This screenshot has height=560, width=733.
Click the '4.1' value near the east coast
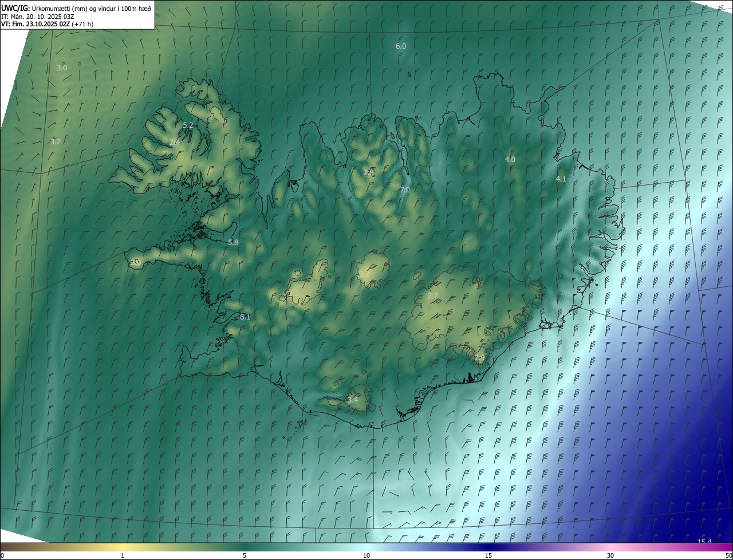[561, 179]
